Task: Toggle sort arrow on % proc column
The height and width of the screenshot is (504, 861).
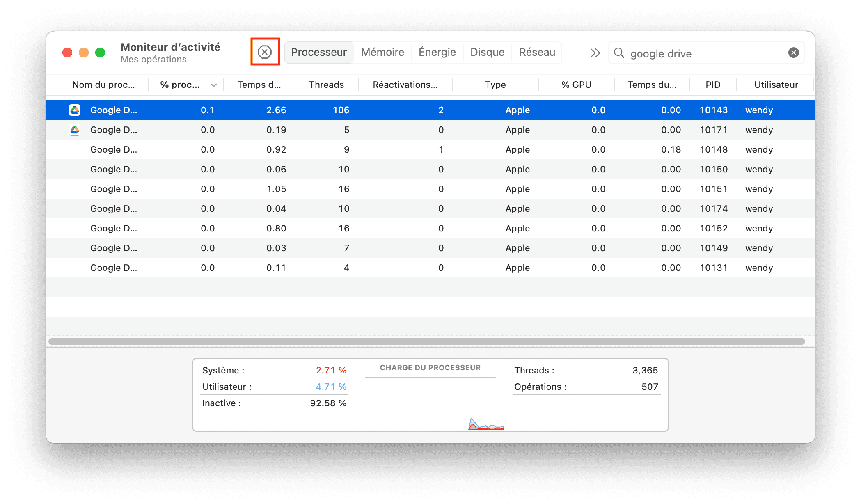Action: pyautogui.click(x=214, y=85)
